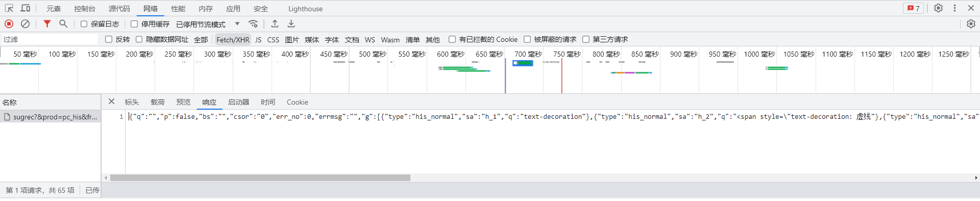This screenshot has width=980, height=201.
Task: Activate the inspect element picker icon
Action: click(9, 8)
